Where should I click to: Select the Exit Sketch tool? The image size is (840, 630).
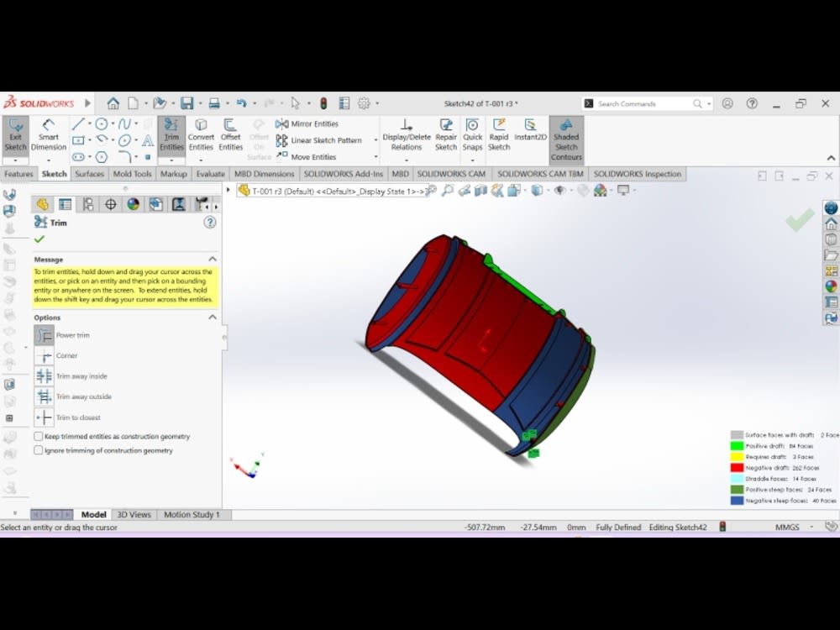point(15,134)
